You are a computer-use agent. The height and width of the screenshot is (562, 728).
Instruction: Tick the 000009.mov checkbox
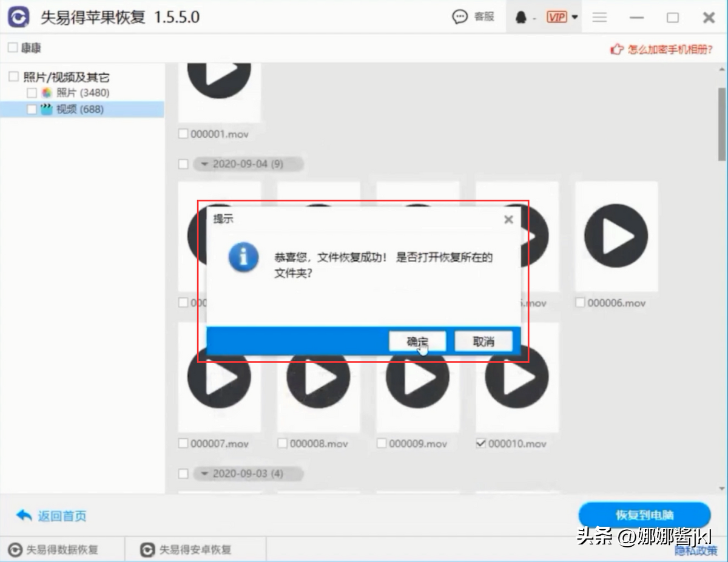[x=382, y=444]
